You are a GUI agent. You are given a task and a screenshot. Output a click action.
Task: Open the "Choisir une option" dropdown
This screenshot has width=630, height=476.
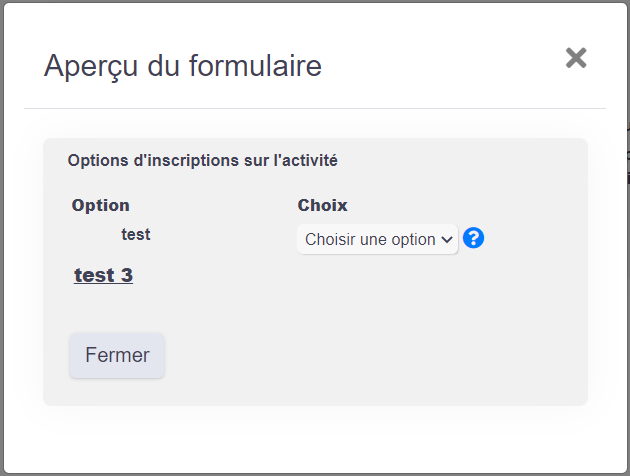pyautogui.click(x=377, y=239)
